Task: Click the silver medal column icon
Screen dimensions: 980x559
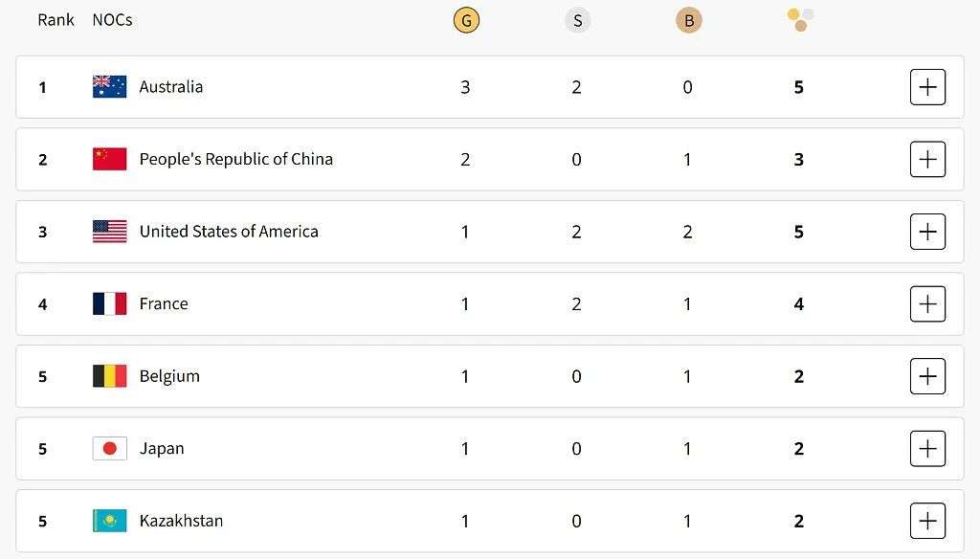Action: click(577, 20)
